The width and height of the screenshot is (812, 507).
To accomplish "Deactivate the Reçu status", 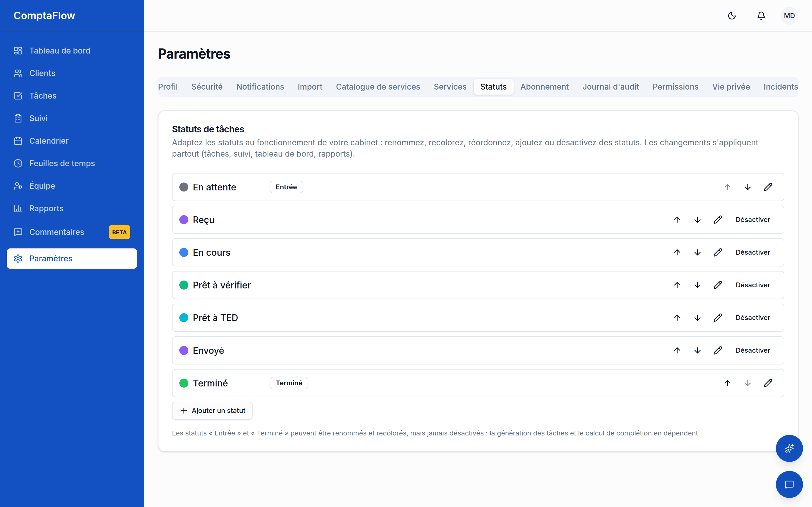I will (753, 220).
